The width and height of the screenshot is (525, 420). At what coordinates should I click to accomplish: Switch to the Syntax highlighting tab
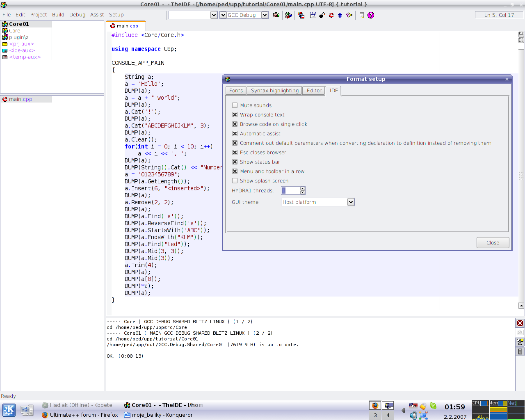pyautogui.click(x=274, y=91)
